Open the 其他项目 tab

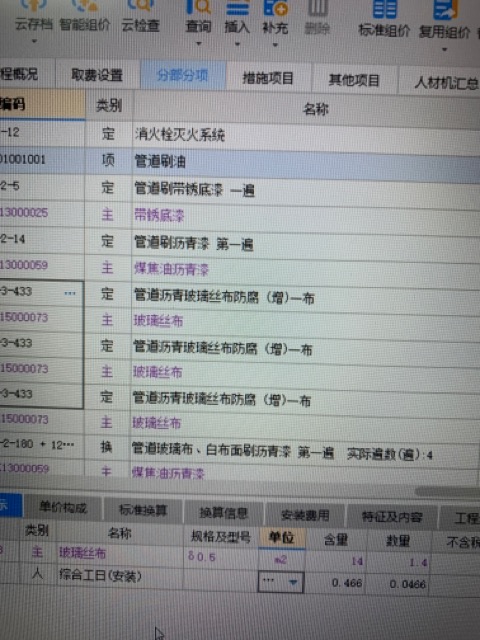coord(354,80)
